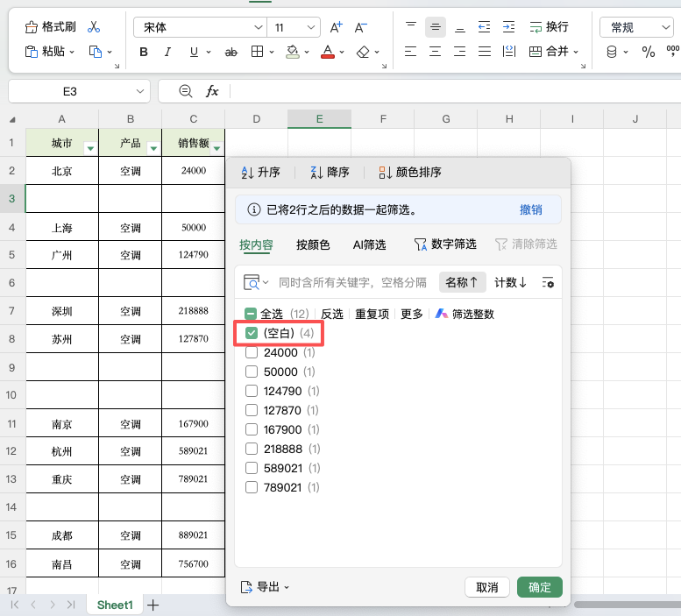
Task: Click the Clear eraser icon
Action: 363,52
